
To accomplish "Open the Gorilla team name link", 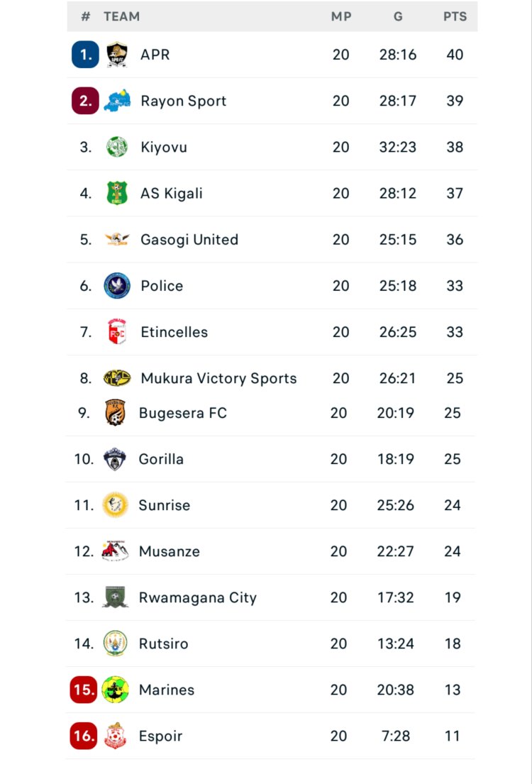I will [161, 459].
